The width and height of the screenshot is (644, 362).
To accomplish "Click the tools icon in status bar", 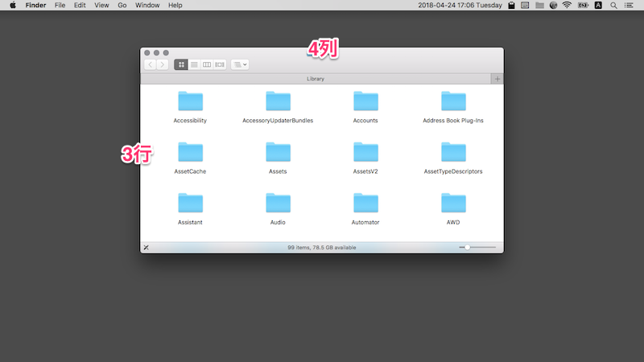I will pyautogui.click(x=146, y=248).
